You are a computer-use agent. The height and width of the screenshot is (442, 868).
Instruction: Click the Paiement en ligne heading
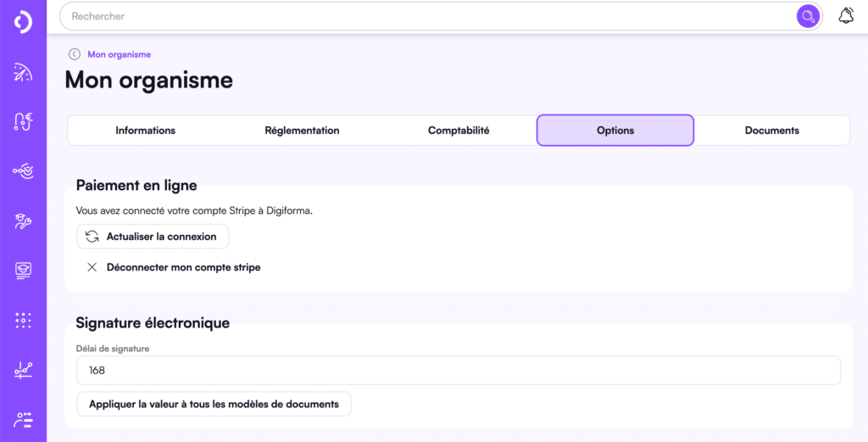pyautogui.click(x=136, y=186)
